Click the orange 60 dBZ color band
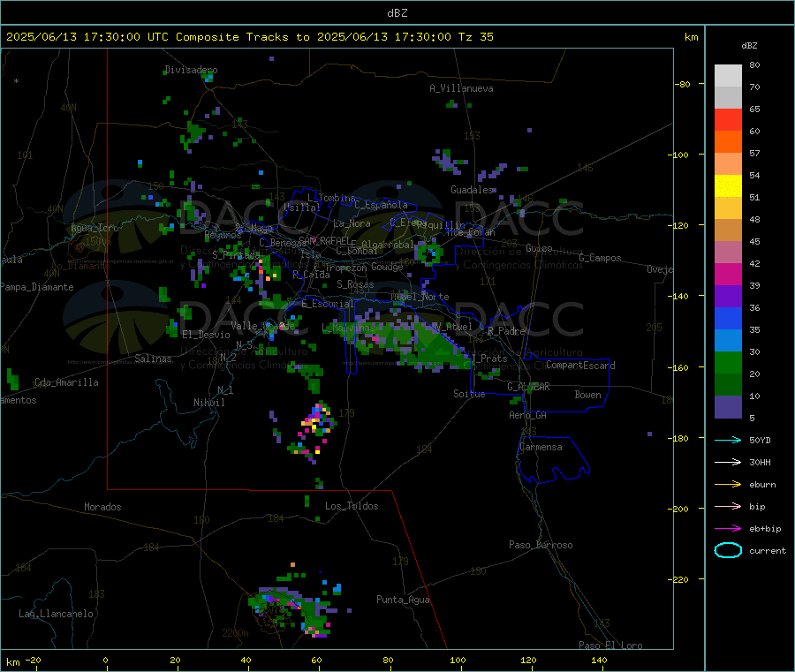 (728, 141)
